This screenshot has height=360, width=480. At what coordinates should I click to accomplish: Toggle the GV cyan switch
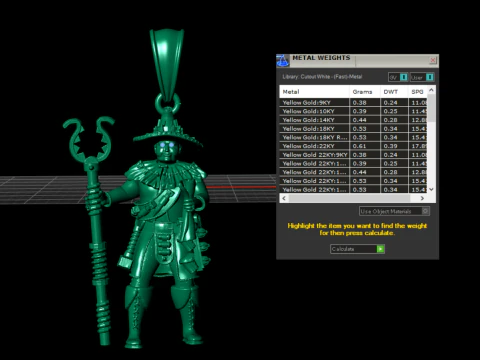(x=404, y=77)
